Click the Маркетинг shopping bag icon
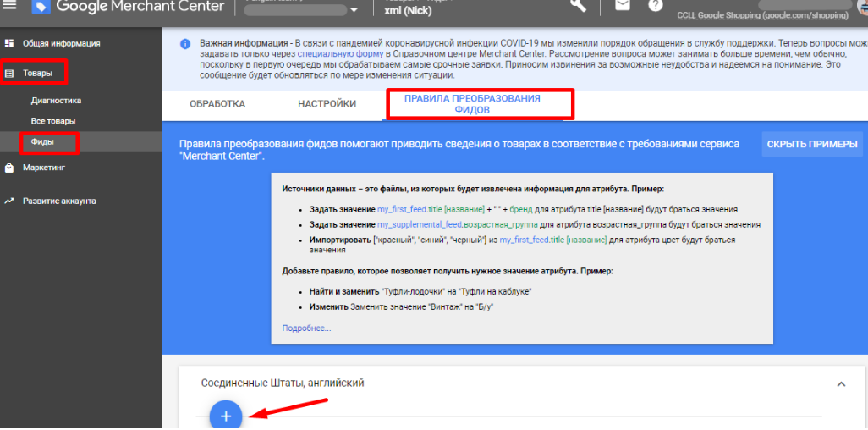This screenshot has width=868, height=430. (8, 168)
